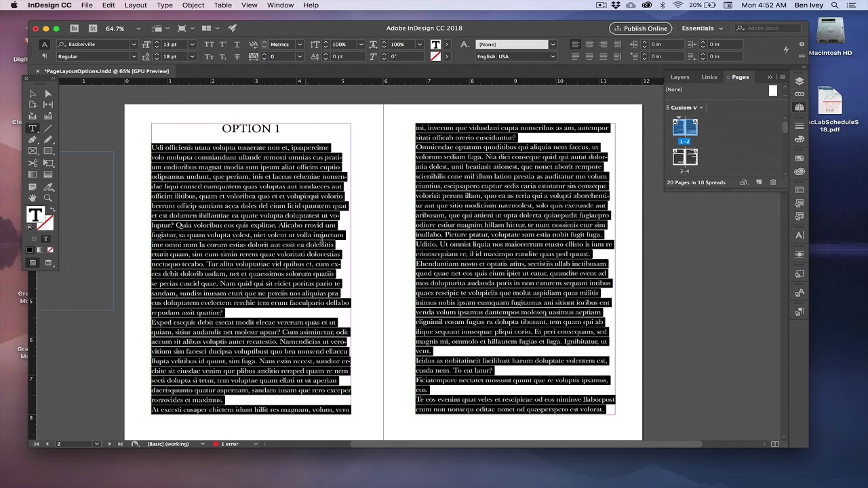Select the Selection tool arrow

[33, 94]
